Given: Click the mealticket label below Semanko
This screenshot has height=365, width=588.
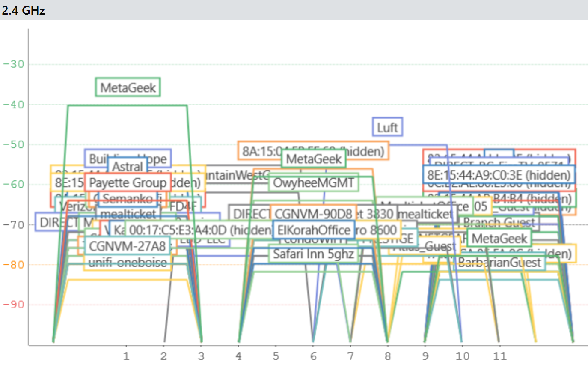Looking at the screenshot, I should [x=128, y=214].
